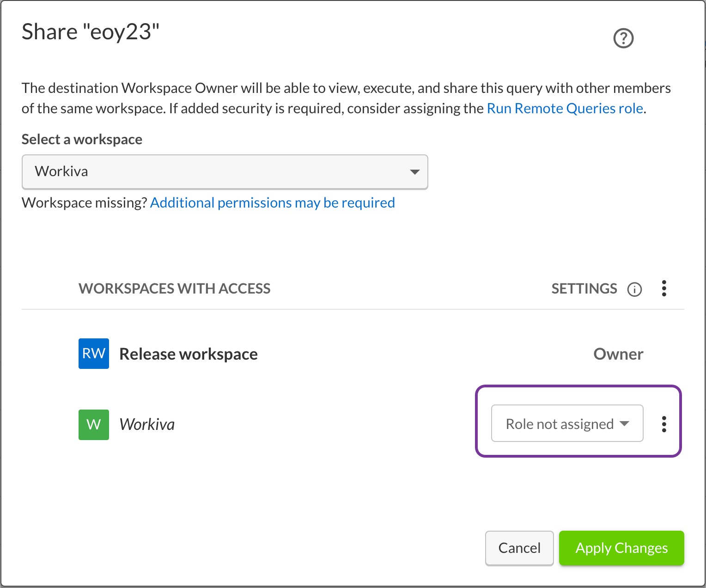This screenshot has width=706, height=588.
Task: Open the kebab menu beside Settings header
Action: [664, 288]
